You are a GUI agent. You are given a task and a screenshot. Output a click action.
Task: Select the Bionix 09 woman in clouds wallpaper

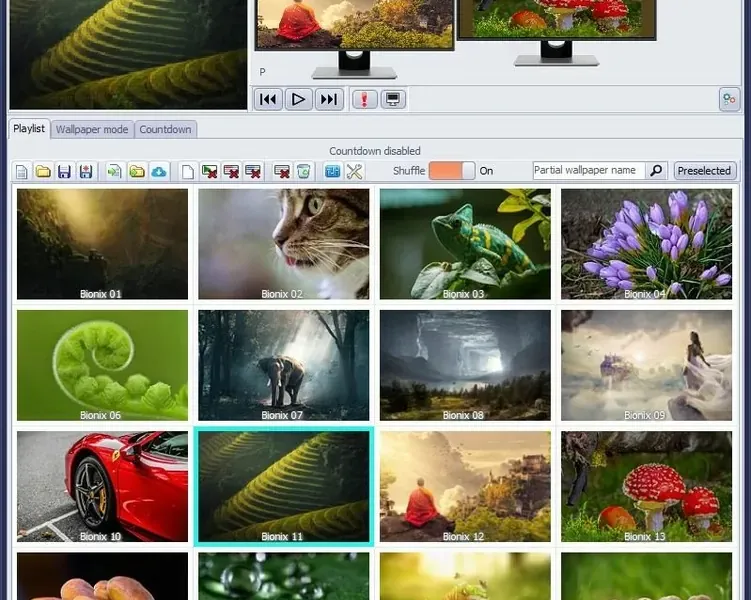[x=647, y=365]
